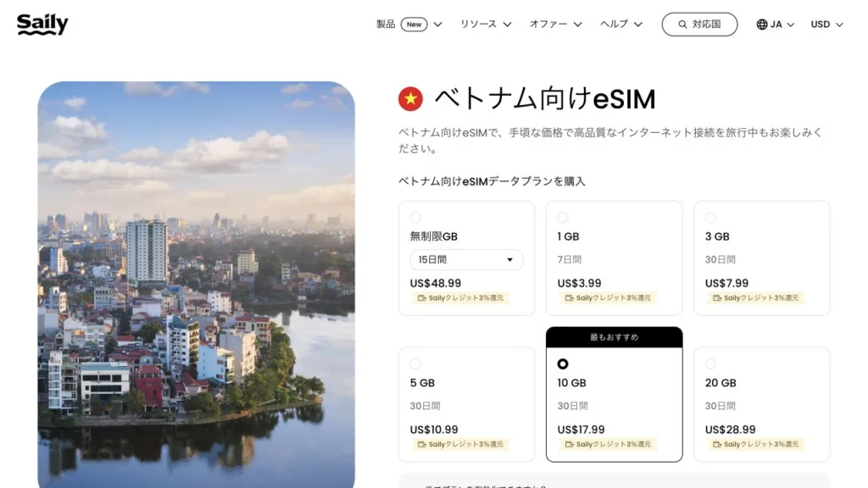Select the 10 GB plan radio button
Viewport: 868px width, 488px height.
tap(563, 363)
